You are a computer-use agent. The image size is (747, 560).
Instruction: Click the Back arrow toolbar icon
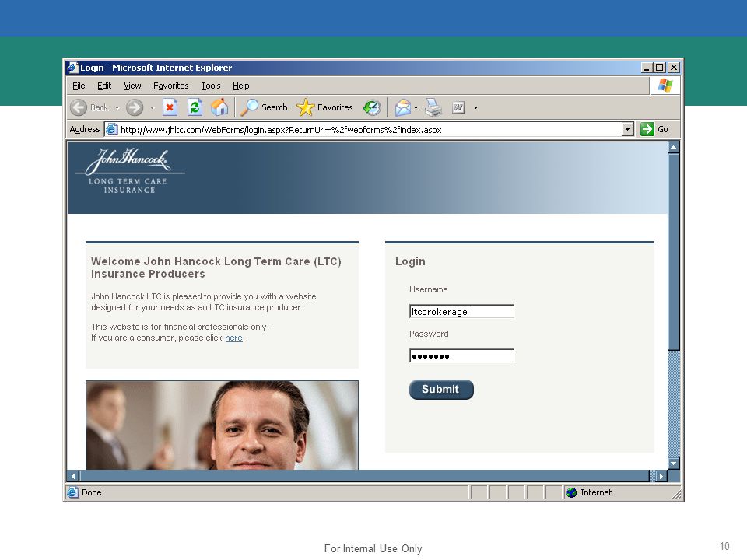pos(79,107)
